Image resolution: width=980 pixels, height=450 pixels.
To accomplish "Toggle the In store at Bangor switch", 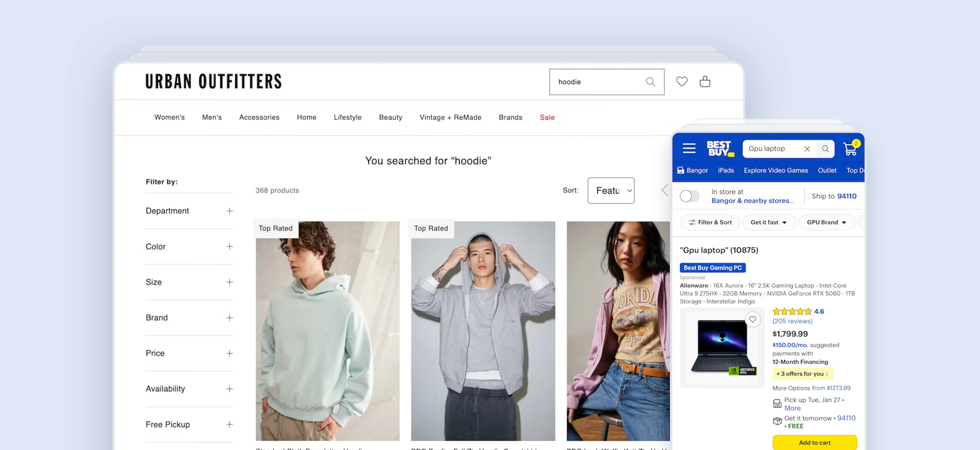I will pos(689,196).
